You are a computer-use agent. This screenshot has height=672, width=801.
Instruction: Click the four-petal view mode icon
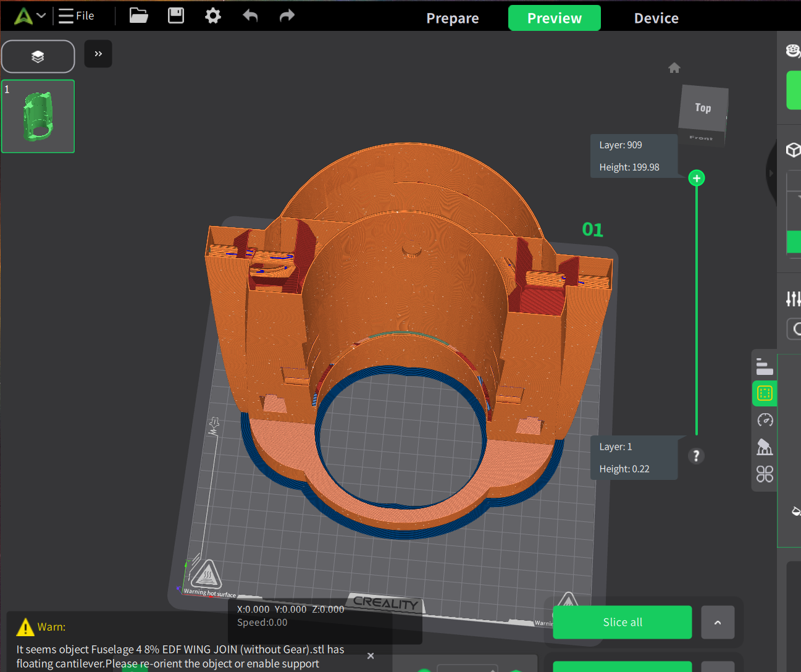pyautogui.click(x=765, y=474)
